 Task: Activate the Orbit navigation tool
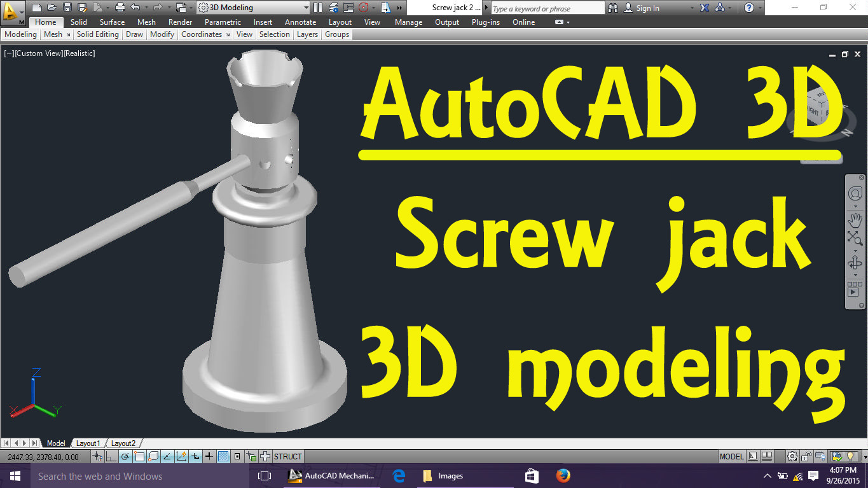[x=855, y=263]
